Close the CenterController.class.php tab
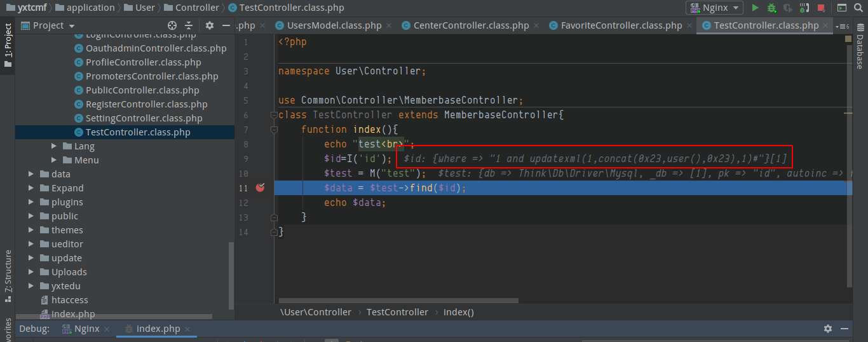 (536, 26)
